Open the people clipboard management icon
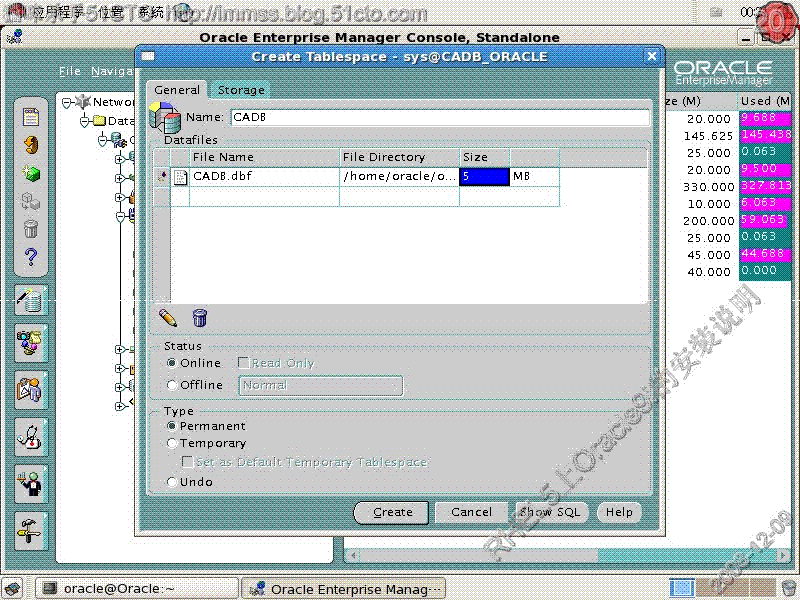This screenshot has height=600, width=800. [x=31, y=390]
